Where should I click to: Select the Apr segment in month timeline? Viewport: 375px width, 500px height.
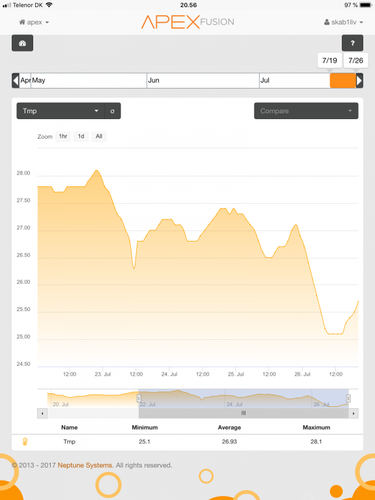coord(25,80)
